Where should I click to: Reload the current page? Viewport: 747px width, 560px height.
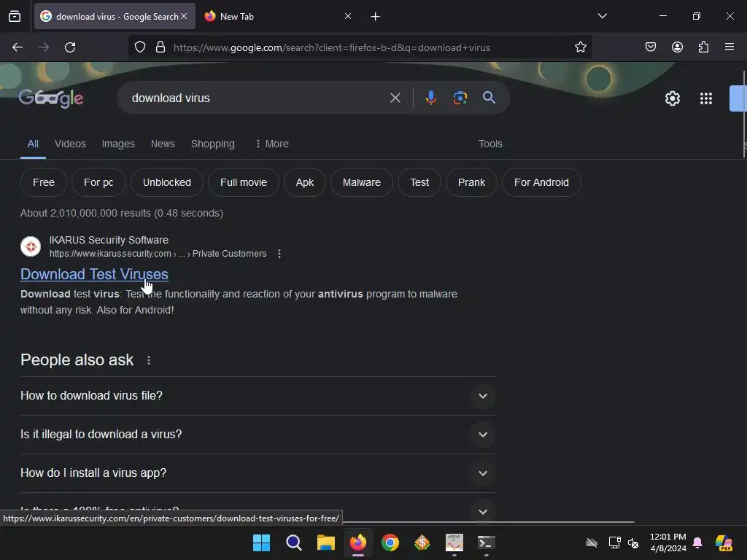point(70,47)
